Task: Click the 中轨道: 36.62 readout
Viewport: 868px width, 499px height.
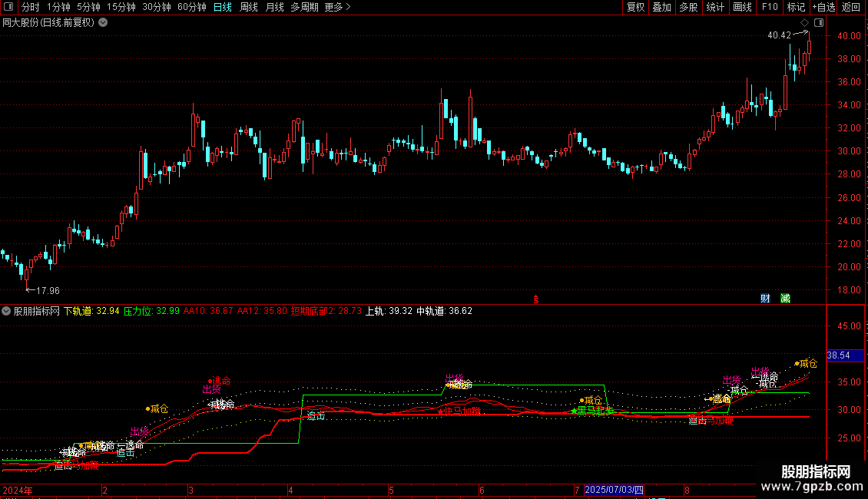Action: [445, 311]
